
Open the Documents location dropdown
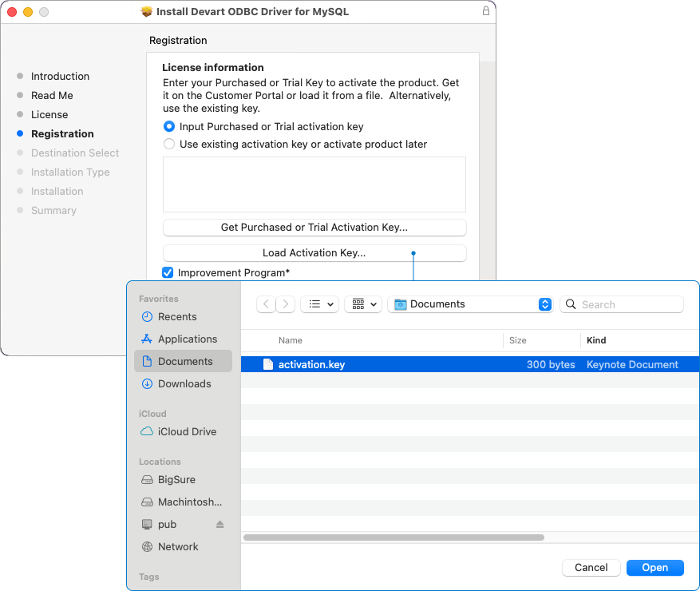(x=469, y=304)
